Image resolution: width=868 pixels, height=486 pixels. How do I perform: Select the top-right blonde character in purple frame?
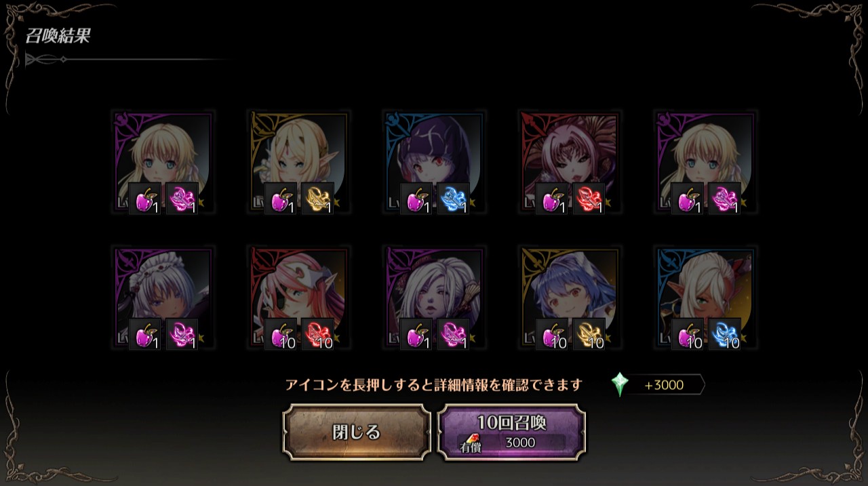click(x=705, y=163)
